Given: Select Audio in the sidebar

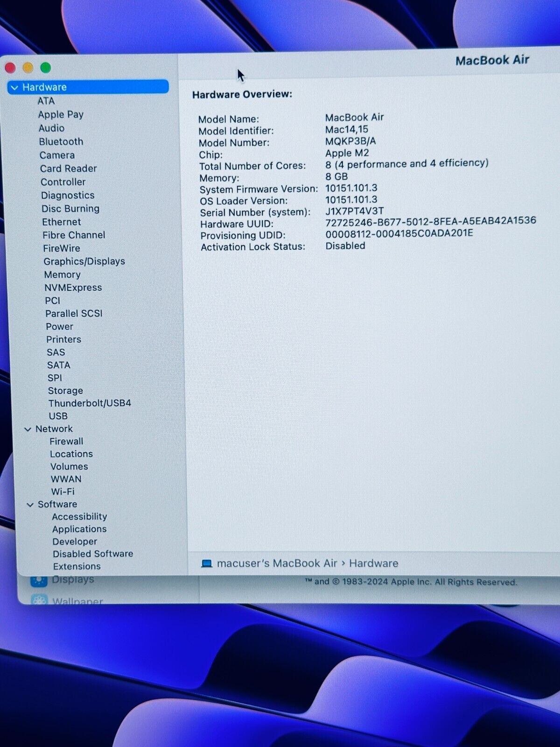Looking at the screenshot, I should pos(51,128).
